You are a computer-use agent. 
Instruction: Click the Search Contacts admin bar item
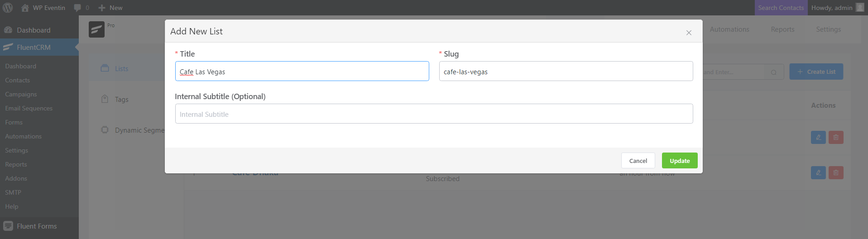click(781, 8)
